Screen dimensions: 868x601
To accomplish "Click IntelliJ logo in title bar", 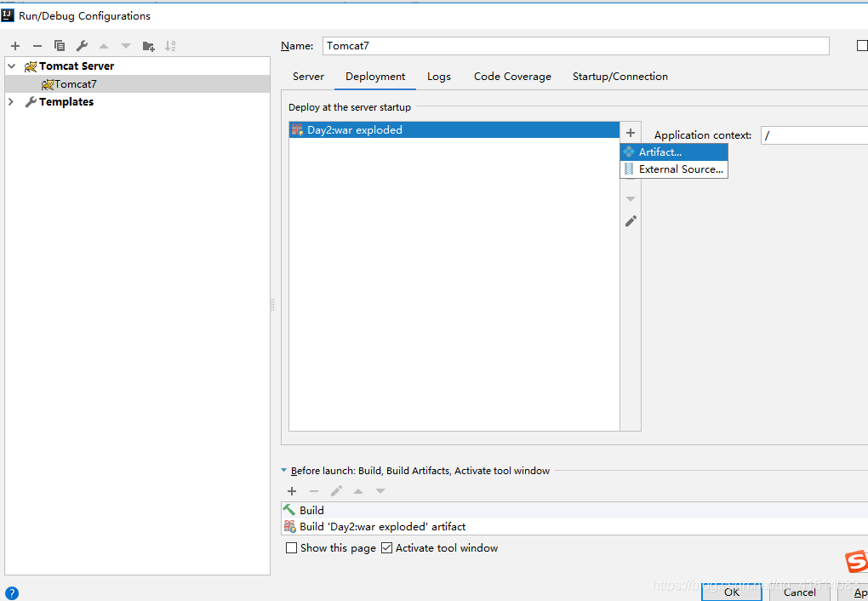I will (8, 15).
